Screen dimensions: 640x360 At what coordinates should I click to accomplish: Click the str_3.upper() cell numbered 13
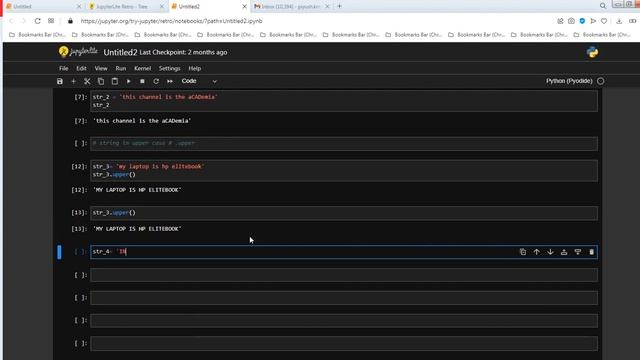coord(344,213)
